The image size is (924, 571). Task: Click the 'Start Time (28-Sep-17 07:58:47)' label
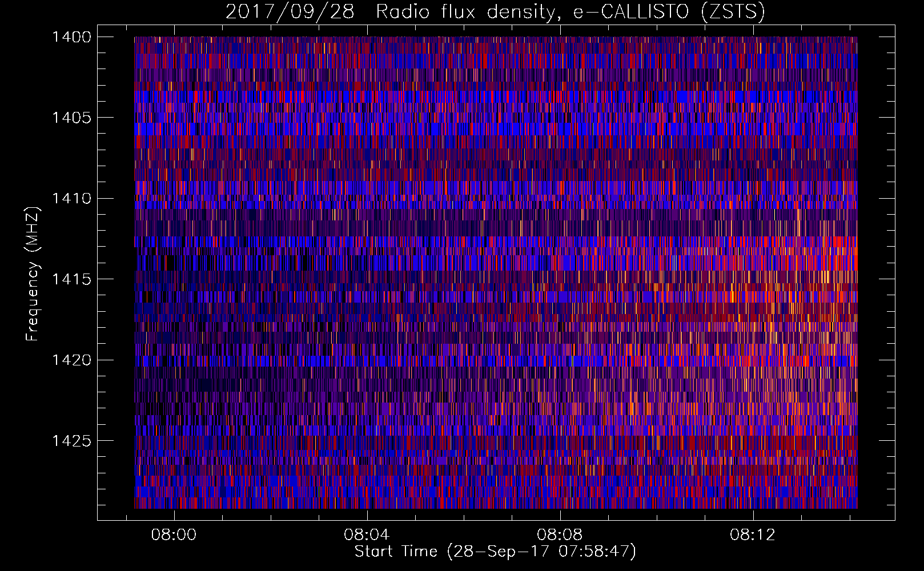(x=495, y=552)
